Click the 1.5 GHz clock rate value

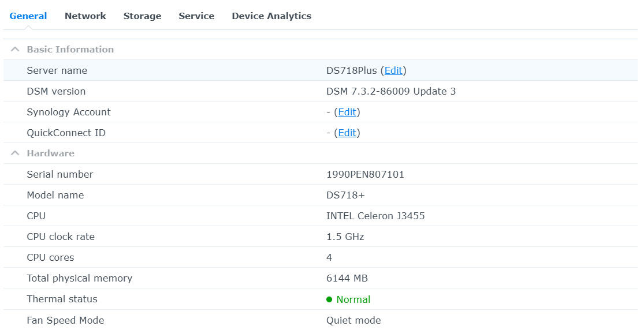pos(345,237)
